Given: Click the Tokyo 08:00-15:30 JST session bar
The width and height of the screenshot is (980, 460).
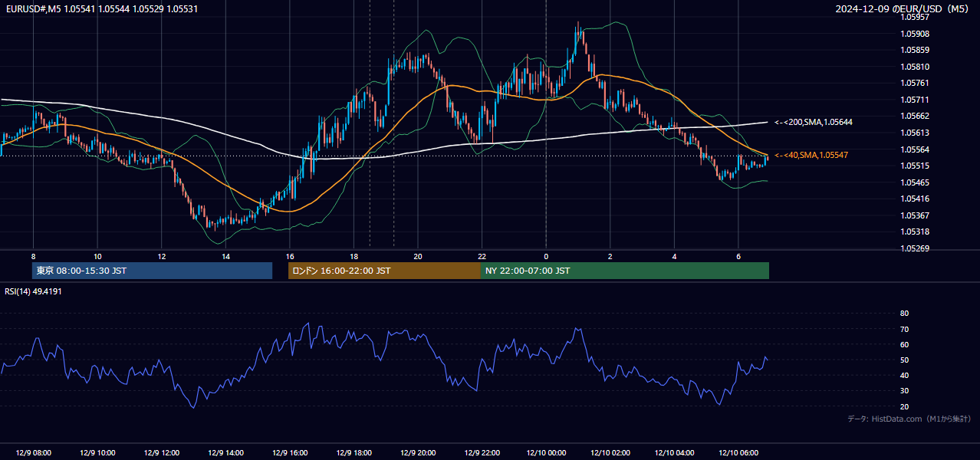Looking at the screenshot, I should [152, 271].
